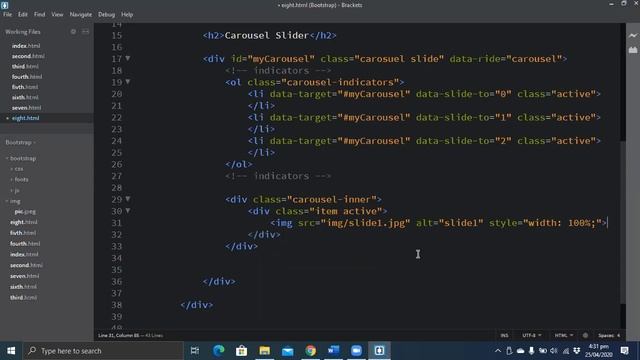Select second.html in Working Files
Screen dimensions: 640x360
(28, 56)
